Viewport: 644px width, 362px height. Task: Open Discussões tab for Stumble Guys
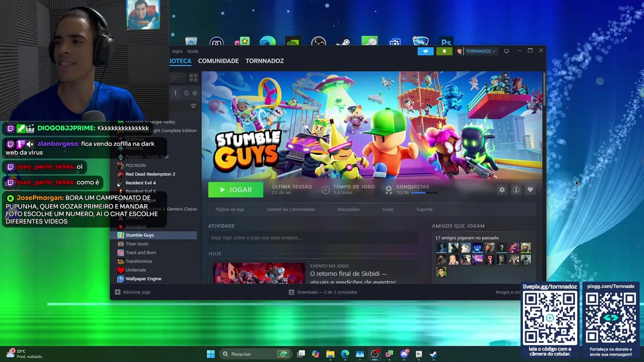(x=348, y=209)
